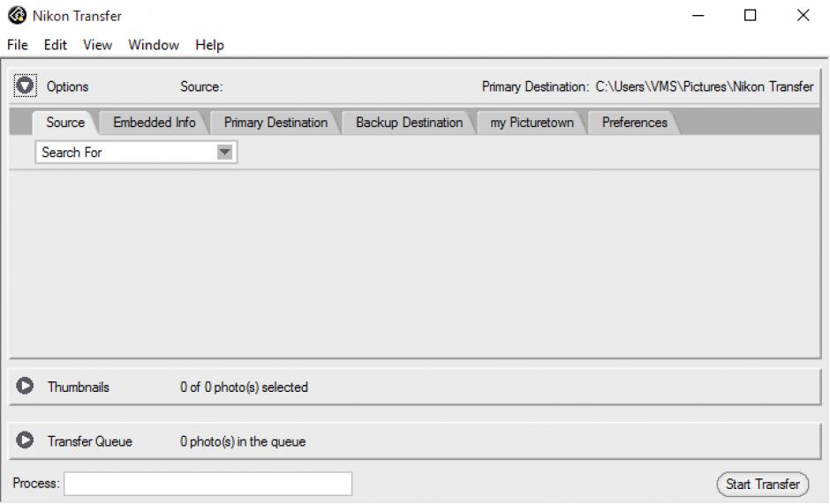Click the Nikon Transfer app icon in title bar
Screen dimensions: 830x504
coord(15,16)
